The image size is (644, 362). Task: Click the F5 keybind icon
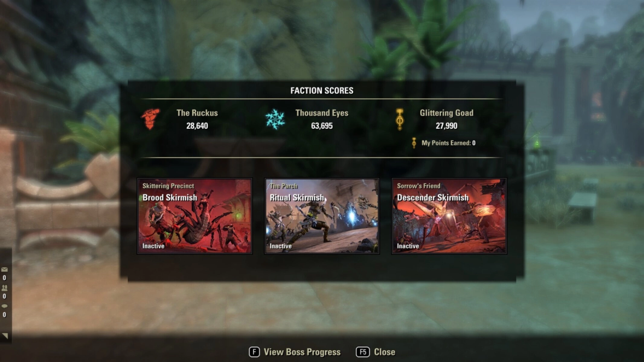[x=363, y=352]
